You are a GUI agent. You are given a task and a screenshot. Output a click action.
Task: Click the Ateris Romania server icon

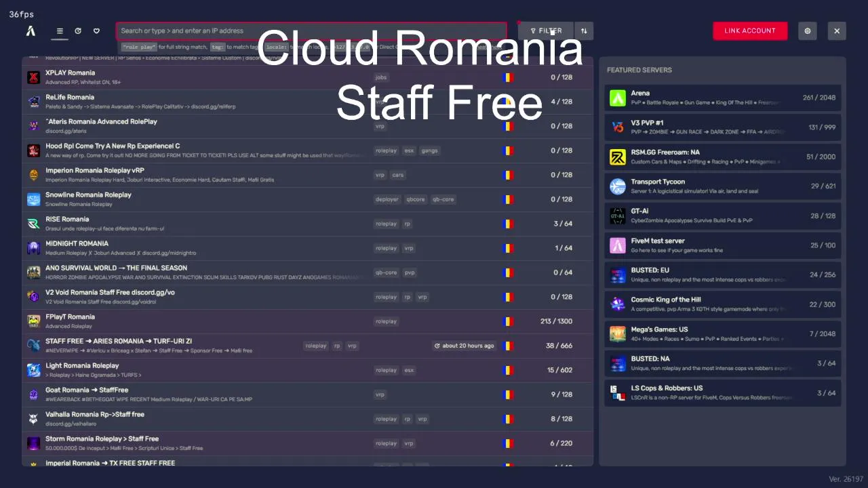(33, 126)
